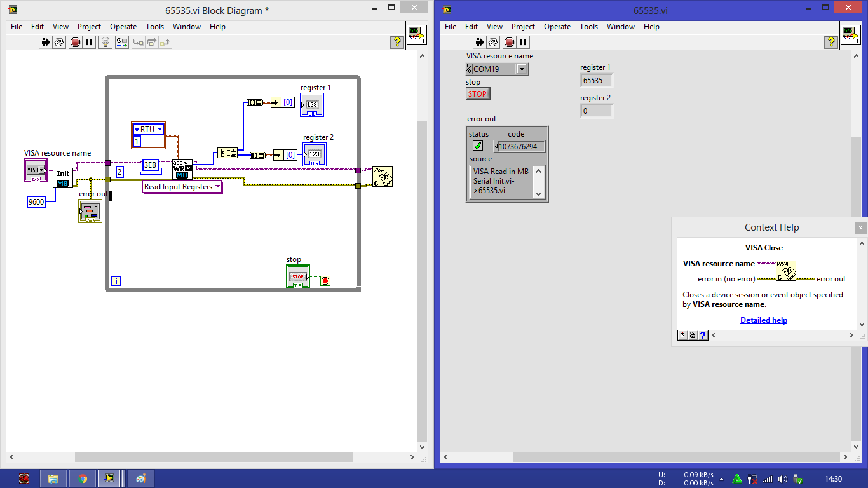The image size is (868, 488).
Task: Click 9600 baud rate constant
Action: (37, 202)
